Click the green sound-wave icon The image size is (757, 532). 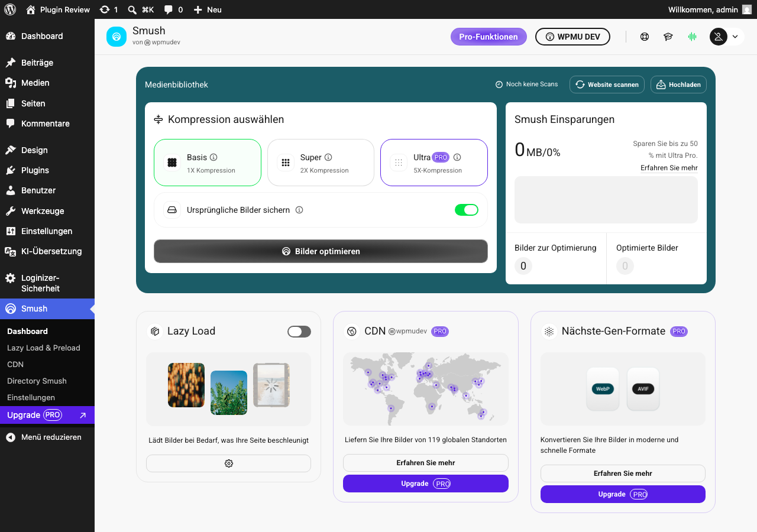point(692,37)
